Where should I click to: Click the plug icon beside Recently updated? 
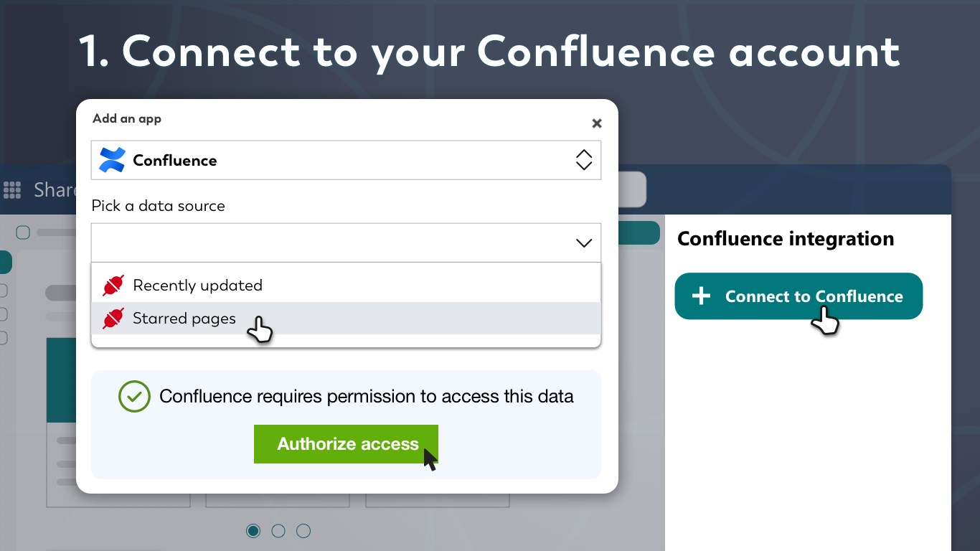tap(113, 286)
